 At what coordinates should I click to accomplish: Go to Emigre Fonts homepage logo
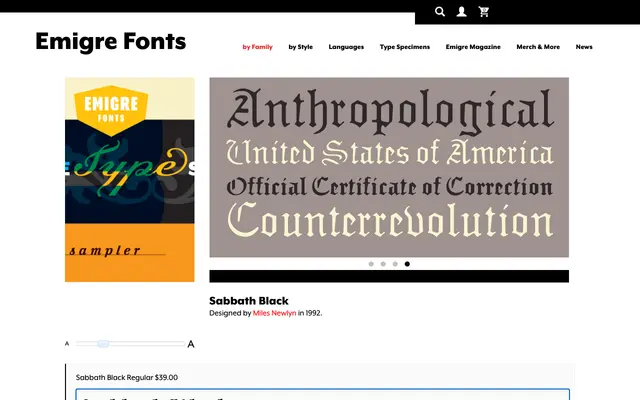tap(111, 42)
